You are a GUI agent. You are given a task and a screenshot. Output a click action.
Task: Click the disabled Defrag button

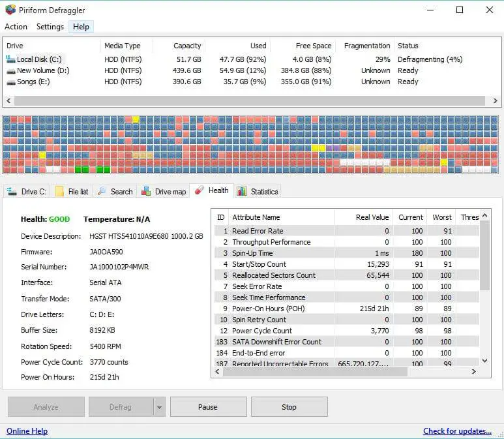(x=121, y=407)
